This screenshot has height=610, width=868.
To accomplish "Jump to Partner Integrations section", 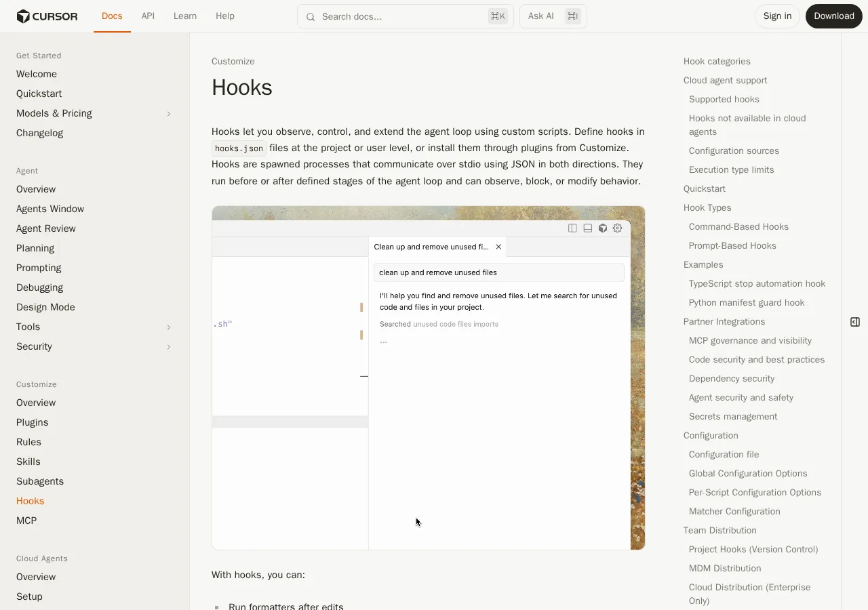I will click(x=724, y=321).
